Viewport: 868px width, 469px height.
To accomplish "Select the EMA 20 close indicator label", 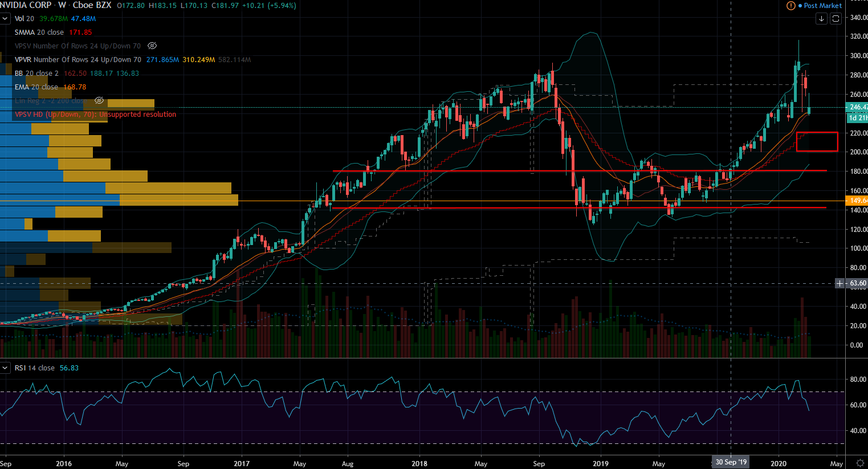I will tap(36, 87).
